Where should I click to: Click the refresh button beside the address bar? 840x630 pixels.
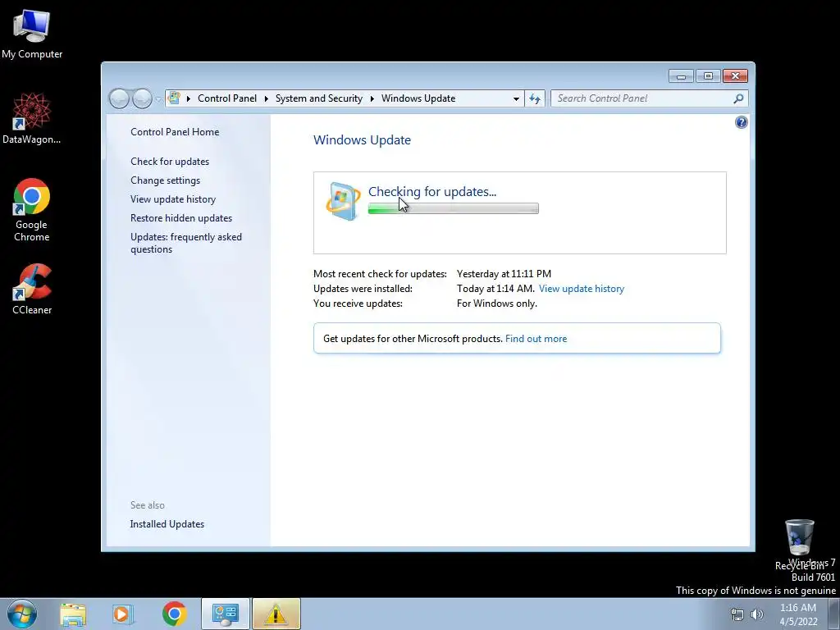pos(535,98)
